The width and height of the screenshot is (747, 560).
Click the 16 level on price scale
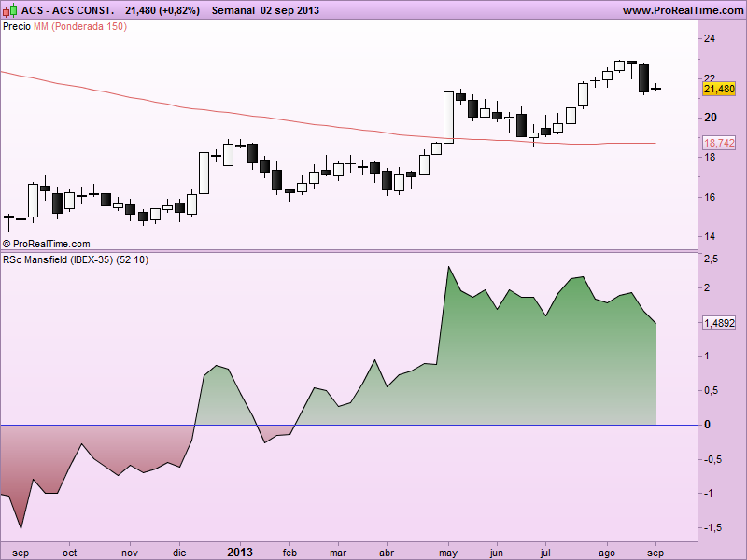710,197
